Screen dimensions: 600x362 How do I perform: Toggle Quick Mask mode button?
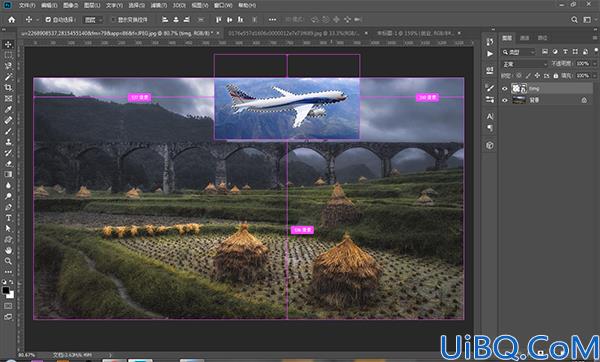(8, 306)
